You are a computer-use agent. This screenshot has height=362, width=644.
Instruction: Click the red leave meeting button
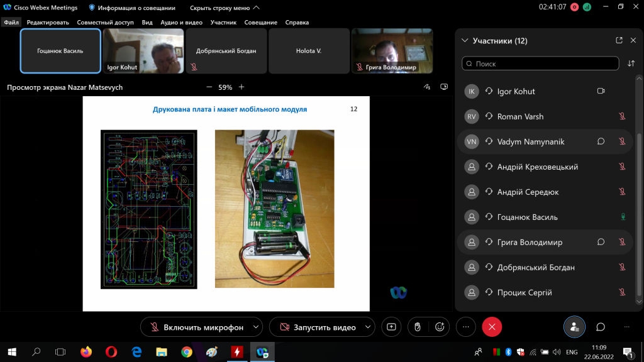point(492,327)
